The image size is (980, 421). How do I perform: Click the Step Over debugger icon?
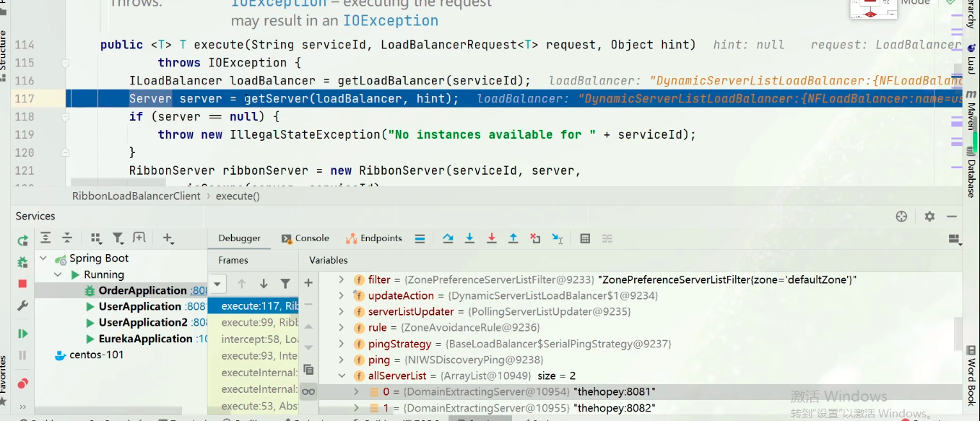(448, 238)
